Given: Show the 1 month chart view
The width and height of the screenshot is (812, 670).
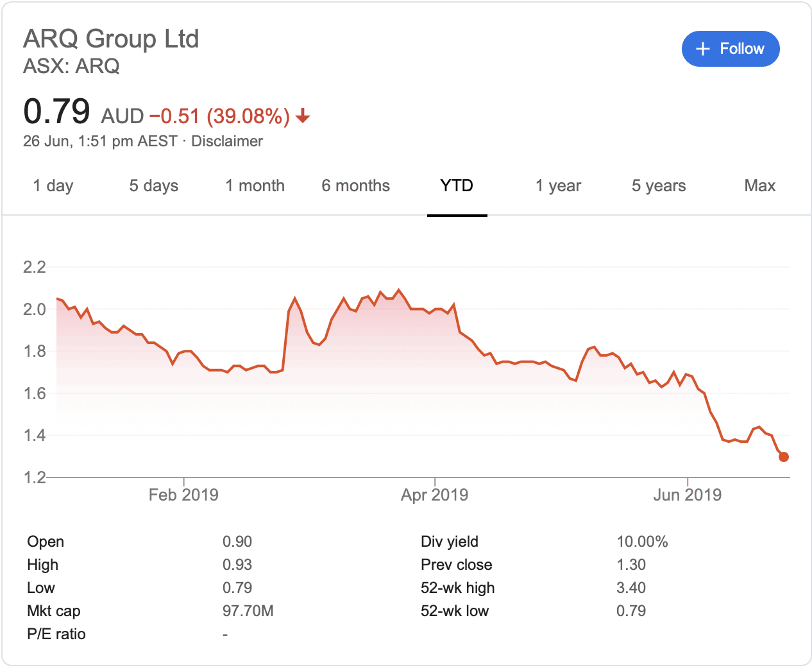Looking at the screenshot, I should (x=255, y=186).
